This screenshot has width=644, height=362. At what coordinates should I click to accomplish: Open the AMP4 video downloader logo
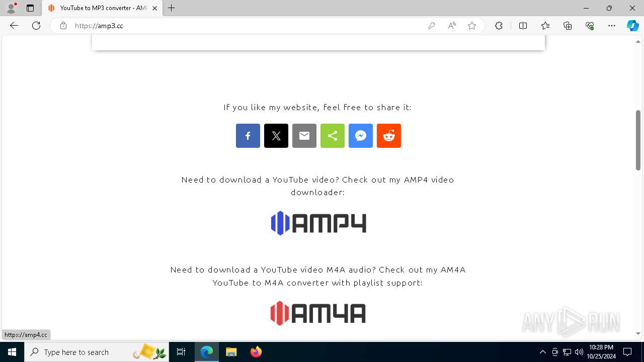pos(318,223)
